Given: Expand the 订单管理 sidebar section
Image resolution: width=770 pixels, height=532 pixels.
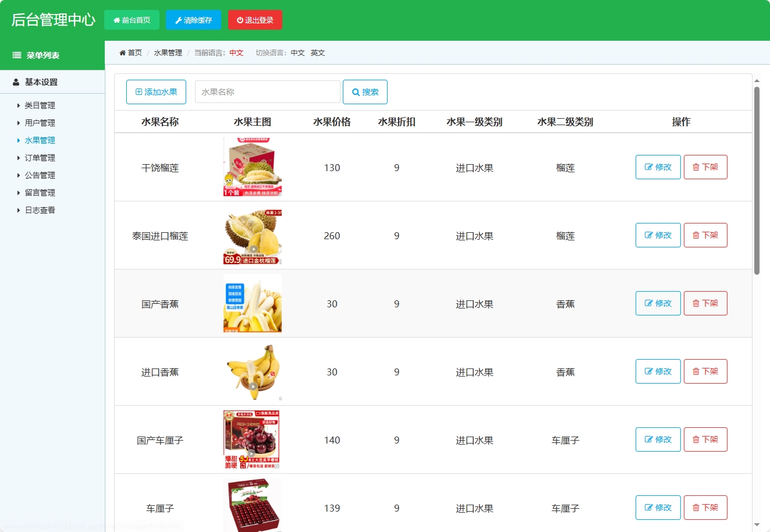Looking at the screenshot, I should (40, 158).
